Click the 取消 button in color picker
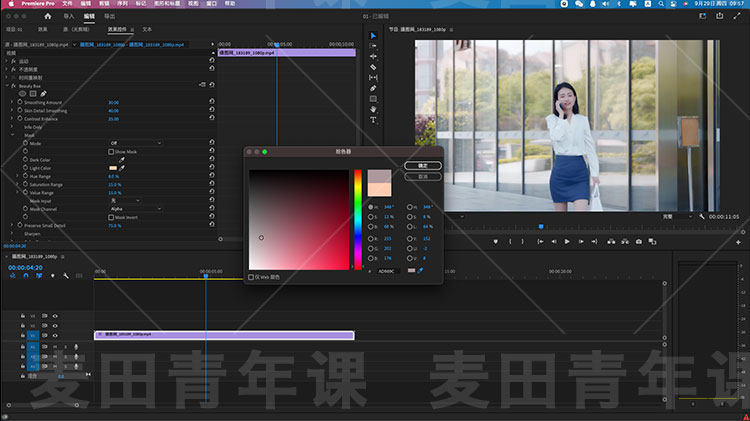 coord(422,176)
